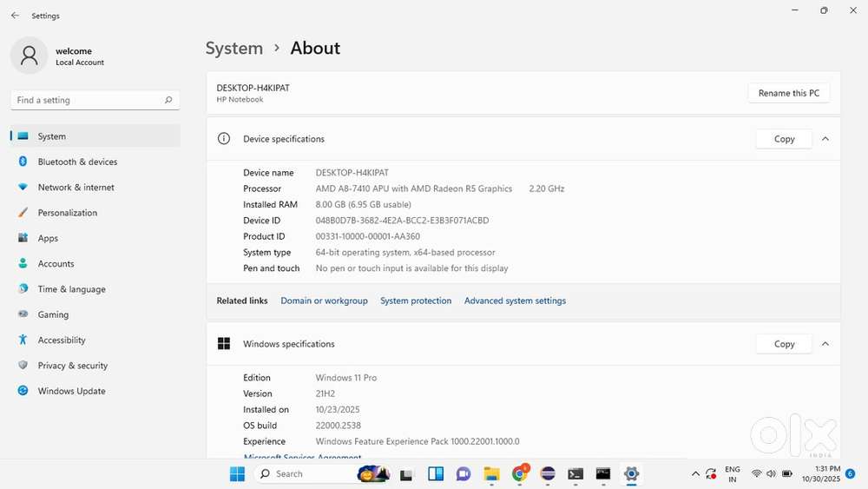The height and width of the screenshot is (489, 868).
Task: Click the Find a setting search field
Action: pos(95,100)
